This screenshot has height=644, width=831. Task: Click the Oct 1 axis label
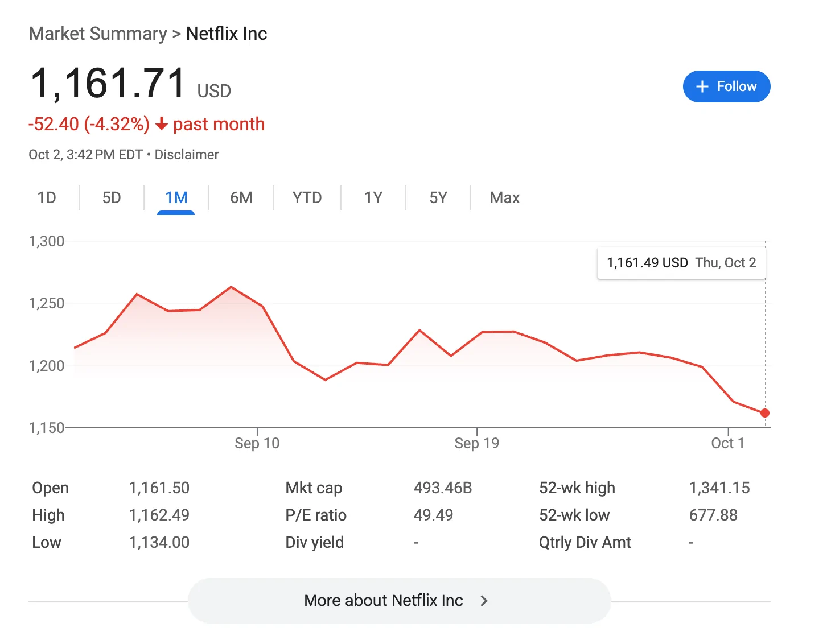click(x=727, y=443)
